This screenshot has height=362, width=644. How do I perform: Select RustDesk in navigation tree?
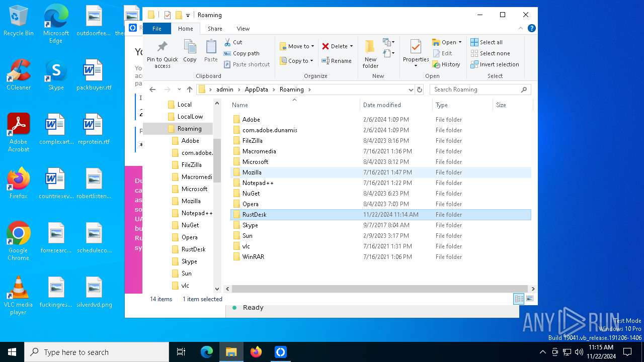tap(193, 249)
